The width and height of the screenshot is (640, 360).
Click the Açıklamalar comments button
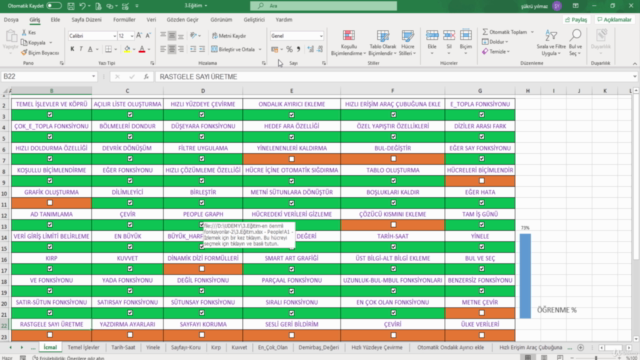point(615,20)
